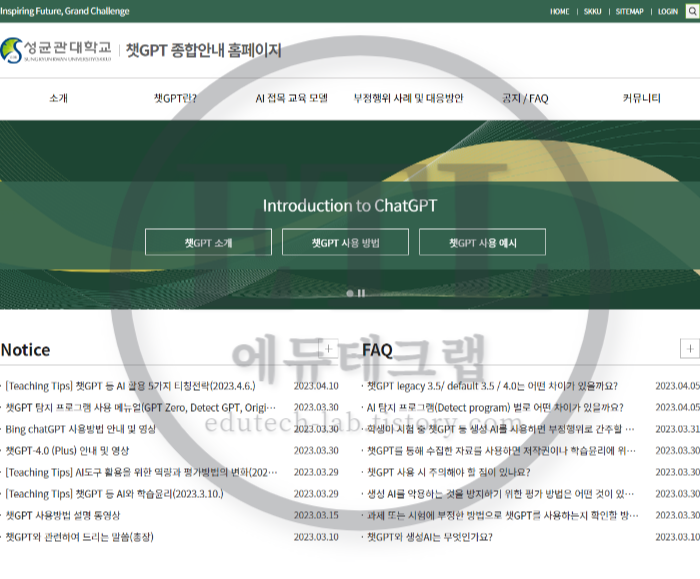This screenshot has width=700, height=579.
Task: Open notice 챗GPT 사용방법 설명 동영상
Action: 63,516
